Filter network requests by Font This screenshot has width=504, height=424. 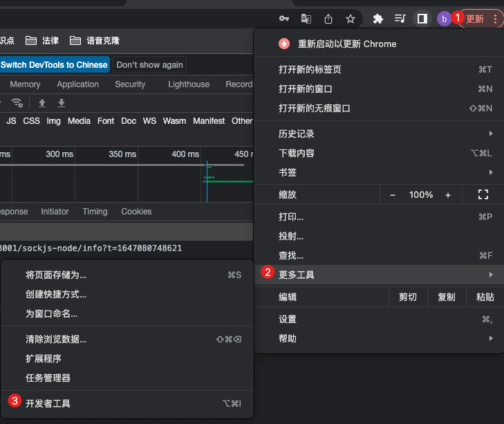click(106, 121)
